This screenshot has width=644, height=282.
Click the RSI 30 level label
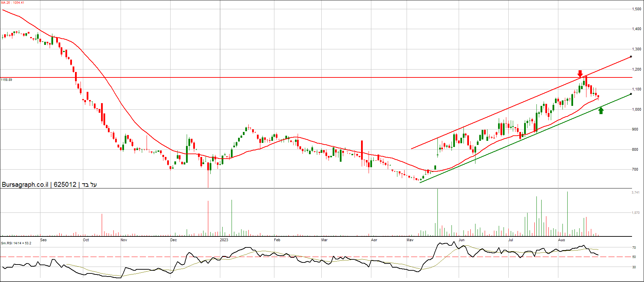click(x=634, y=267)
